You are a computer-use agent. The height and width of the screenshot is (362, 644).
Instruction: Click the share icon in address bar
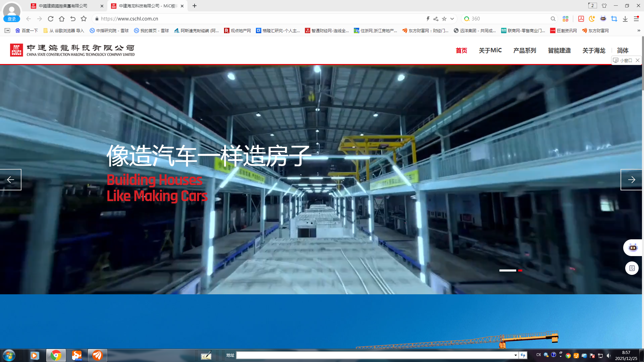[x=436, y=19]
